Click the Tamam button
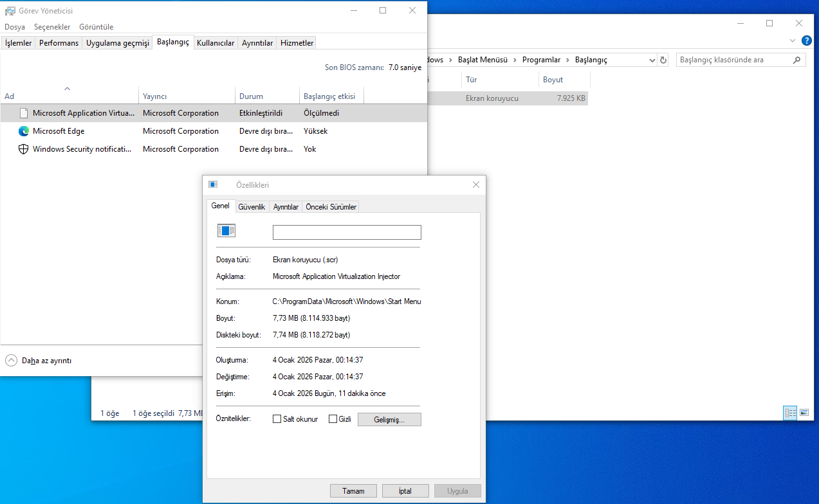 [353, 491]
